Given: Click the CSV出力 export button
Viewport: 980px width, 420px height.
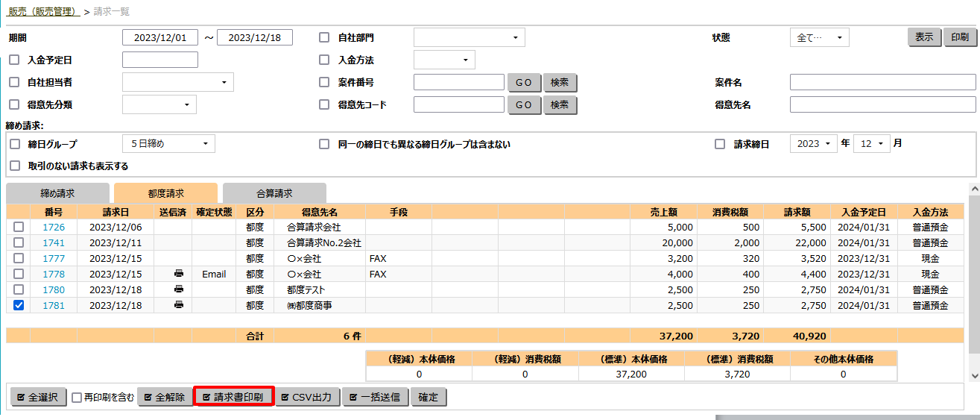Looking at the screenshot, I should [309, 397].
